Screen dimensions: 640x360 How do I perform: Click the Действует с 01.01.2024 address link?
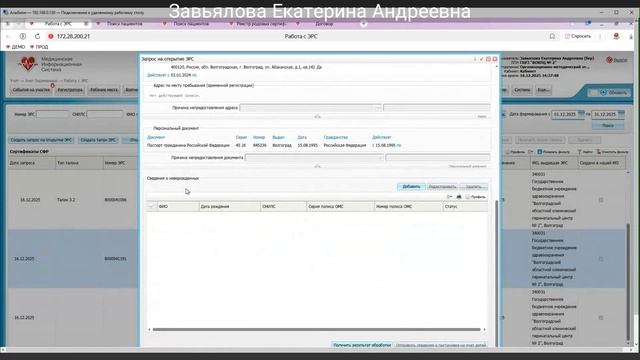click(171, 75)
